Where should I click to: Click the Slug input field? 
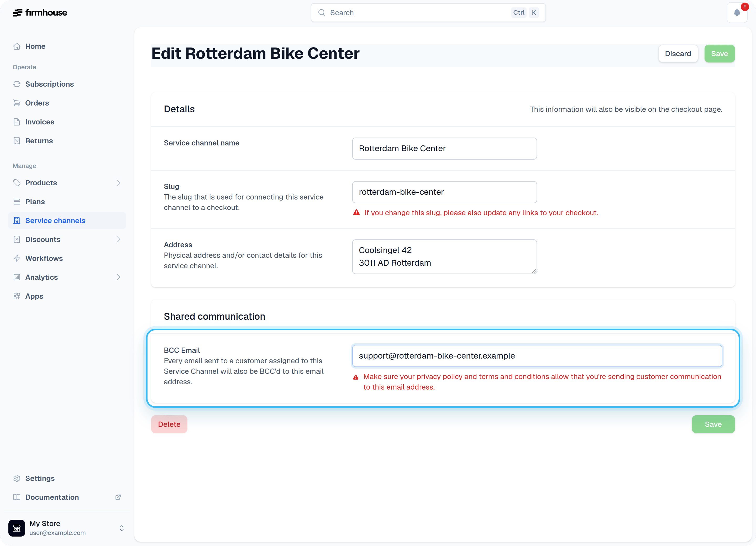click(x=444, y=192)
